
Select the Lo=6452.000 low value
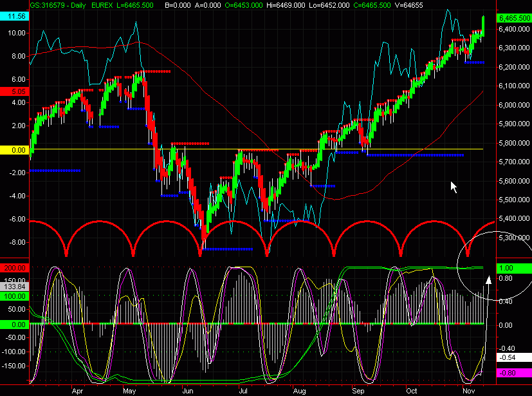tap(330, 5)
